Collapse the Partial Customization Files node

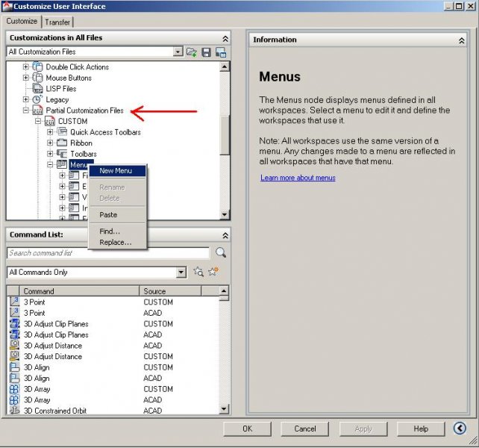tap(26, 111)
